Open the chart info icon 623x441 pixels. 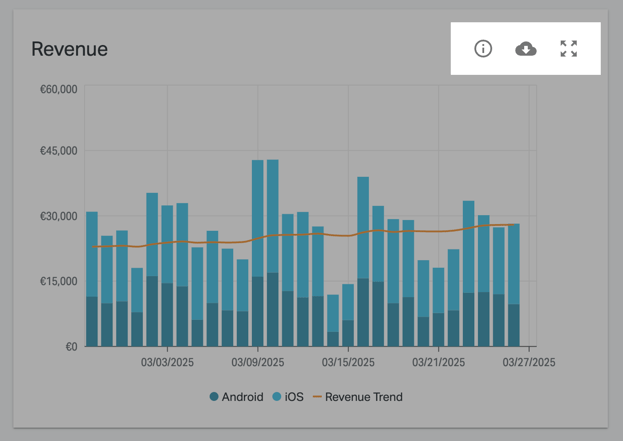[x=483, y=49]
